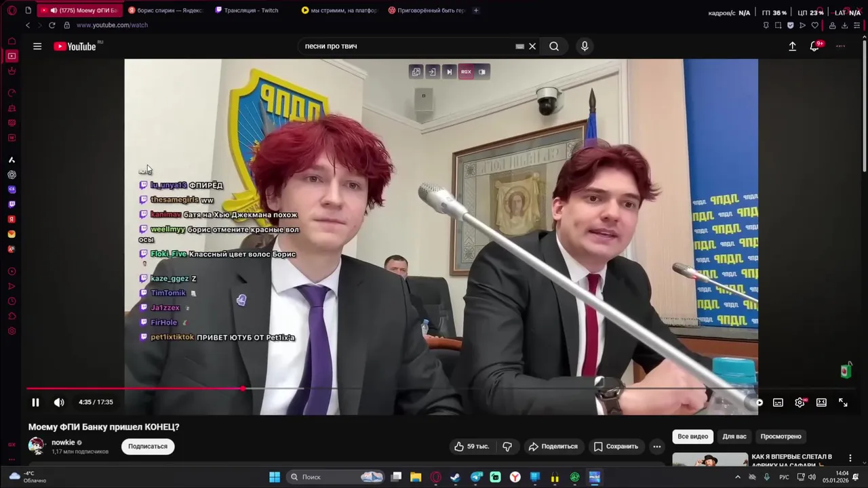This screenshot has height=488, width=868.
Task: Open Telegram from the taskbar
Action: click(x=476, y=477)
